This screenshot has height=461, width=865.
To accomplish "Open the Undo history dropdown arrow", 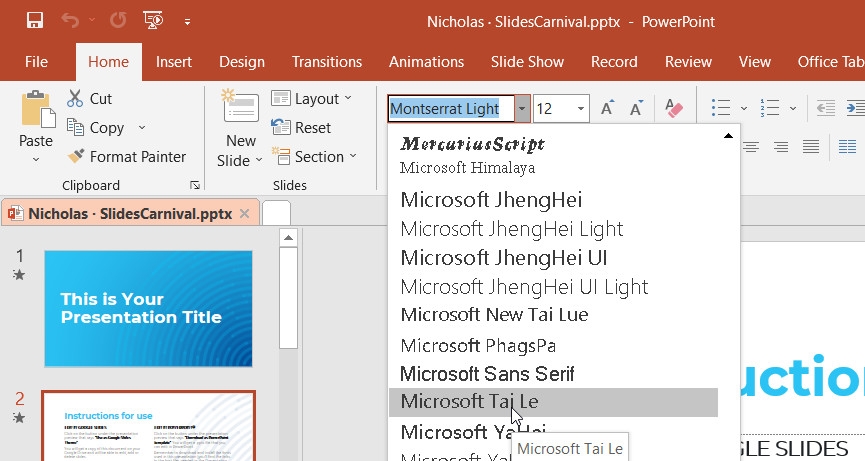I will tap(92, 21).
